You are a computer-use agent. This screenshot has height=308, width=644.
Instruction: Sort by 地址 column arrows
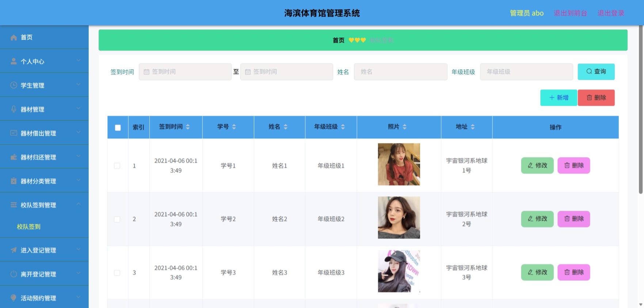473,127
